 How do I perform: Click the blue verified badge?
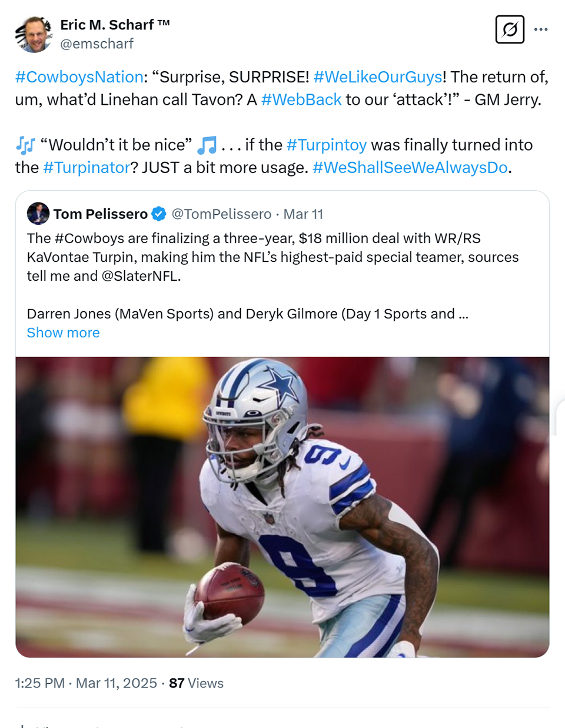click(x=159, y=214)
